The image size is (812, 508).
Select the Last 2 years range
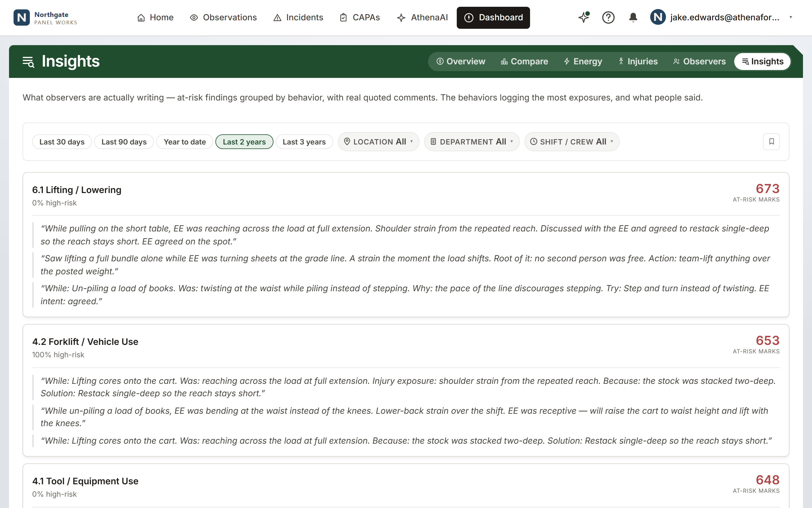pyautogui.click(x=244, y=142)
